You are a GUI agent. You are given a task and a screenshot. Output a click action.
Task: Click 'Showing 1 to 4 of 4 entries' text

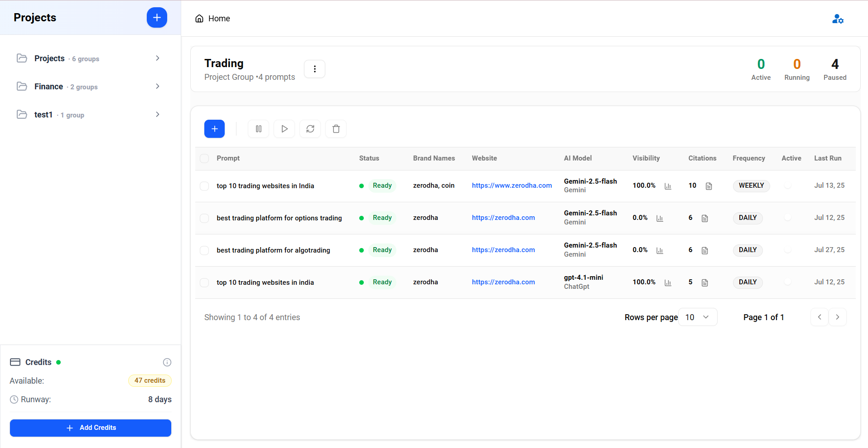pos(252,317)
